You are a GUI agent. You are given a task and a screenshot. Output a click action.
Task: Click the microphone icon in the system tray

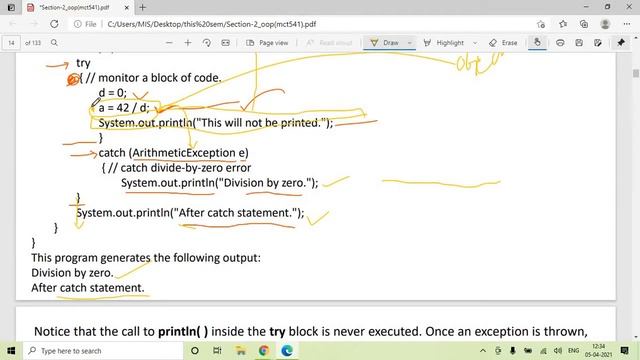pos(513,351)
